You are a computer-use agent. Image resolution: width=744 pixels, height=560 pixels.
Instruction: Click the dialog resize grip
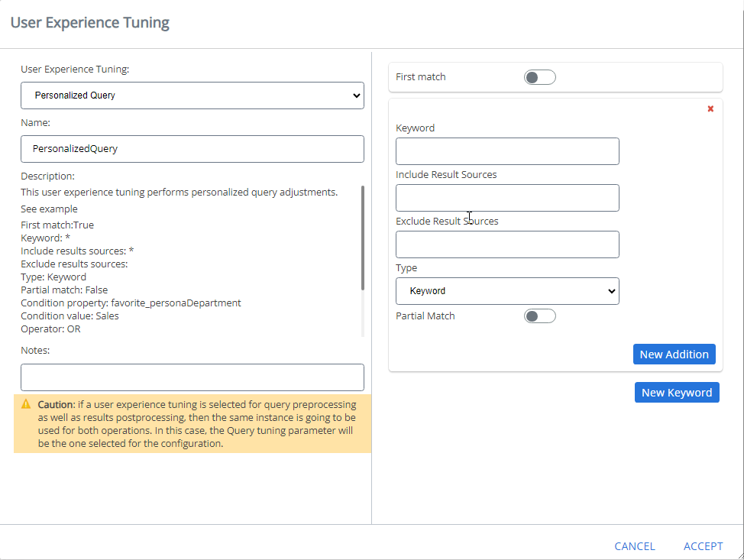click(739, 555)
